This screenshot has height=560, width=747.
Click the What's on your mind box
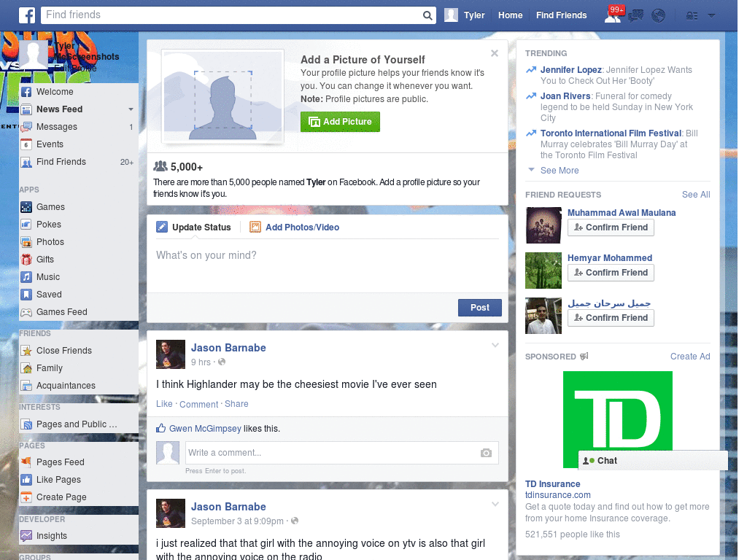pyautogui.click(x=328, y=267)
